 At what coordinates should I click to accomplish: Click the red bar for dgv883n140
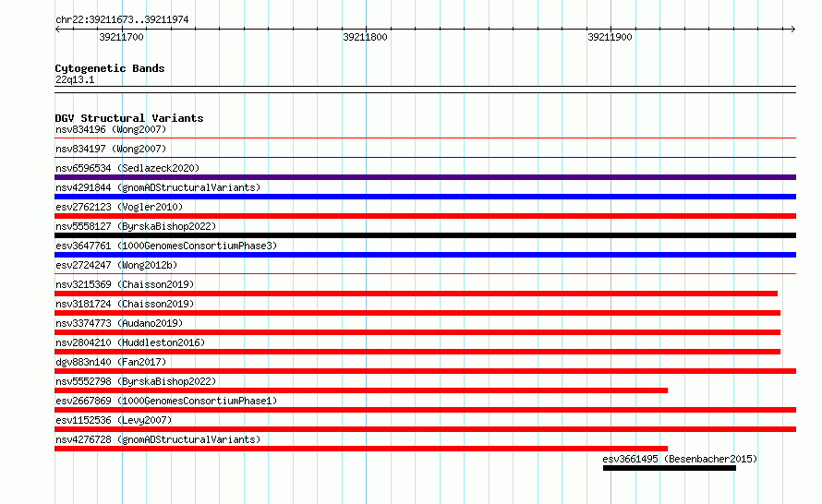click(425, 371)
